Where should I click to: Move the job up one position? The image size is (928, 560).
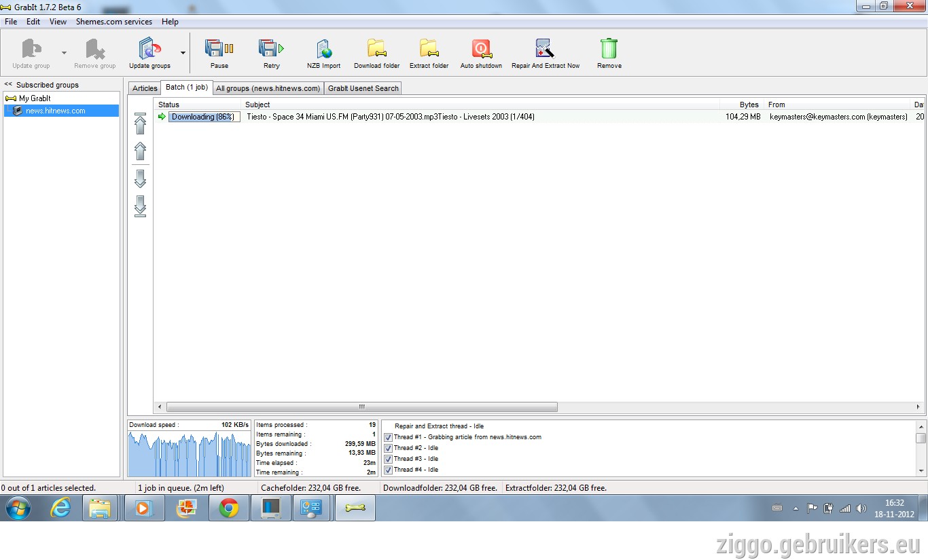141,151
